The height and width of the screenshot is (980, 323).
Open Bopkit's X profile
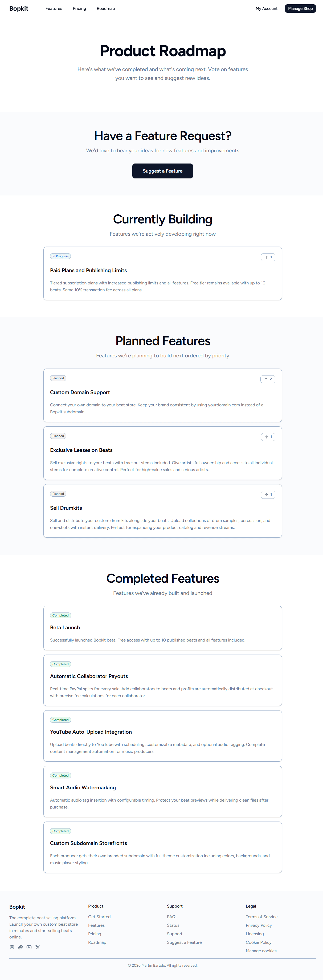[37, 947]
